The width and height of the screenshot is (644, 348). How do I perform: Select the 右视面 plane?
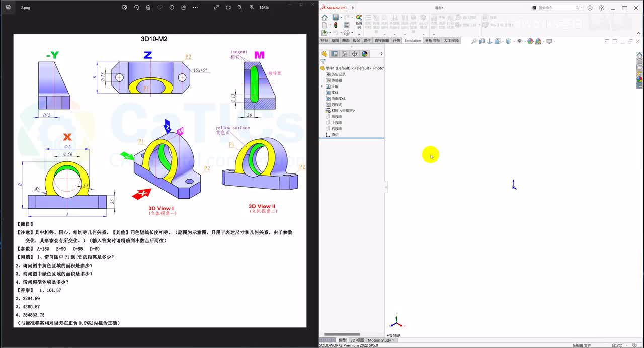(x=334, y=129)
